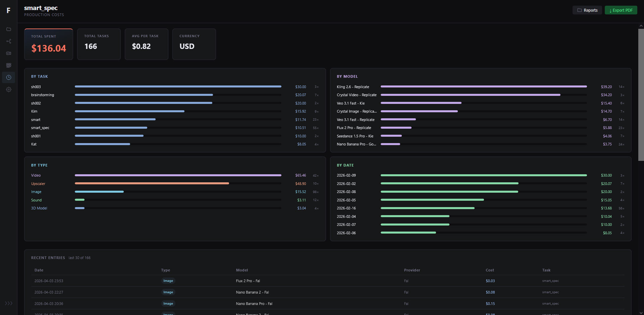Image resolution: width=644 pixels, height=315 pixels.
Task: Select the clock history sidebar icon
Action: [x=9, y=77]
